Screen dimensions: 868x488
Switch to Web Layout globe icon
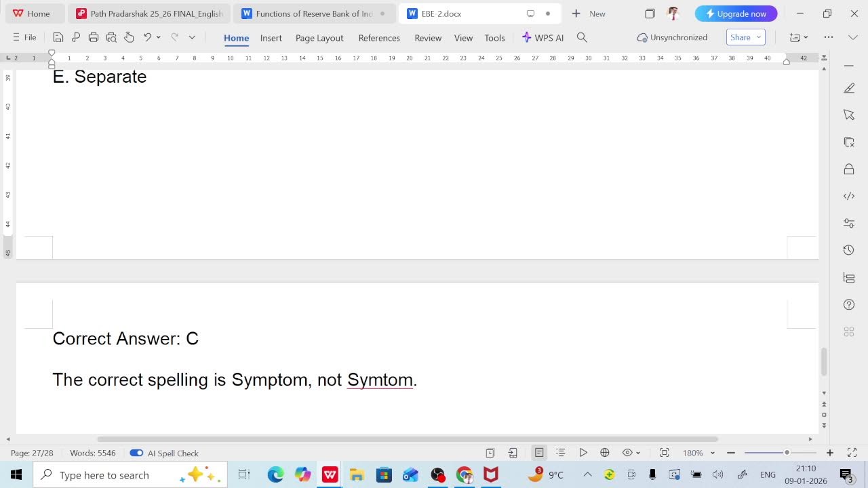click(x=605, y=453)
